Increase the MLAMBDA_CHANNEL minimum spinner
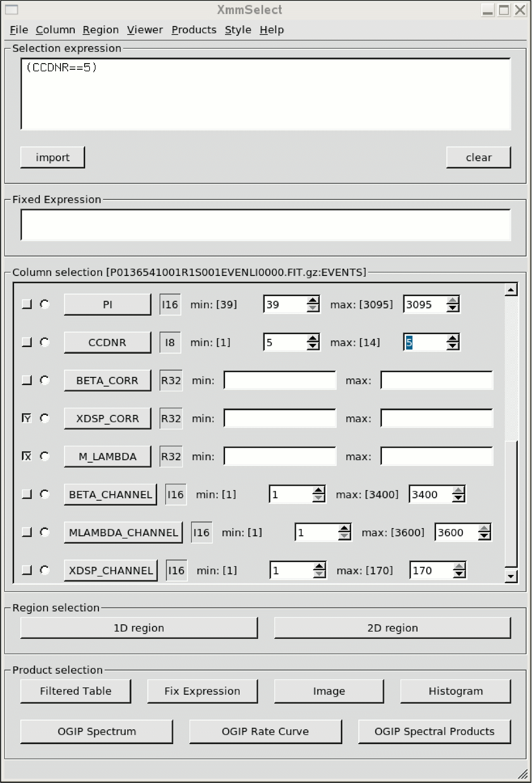 pyautogui.click(x=344, y=528)
